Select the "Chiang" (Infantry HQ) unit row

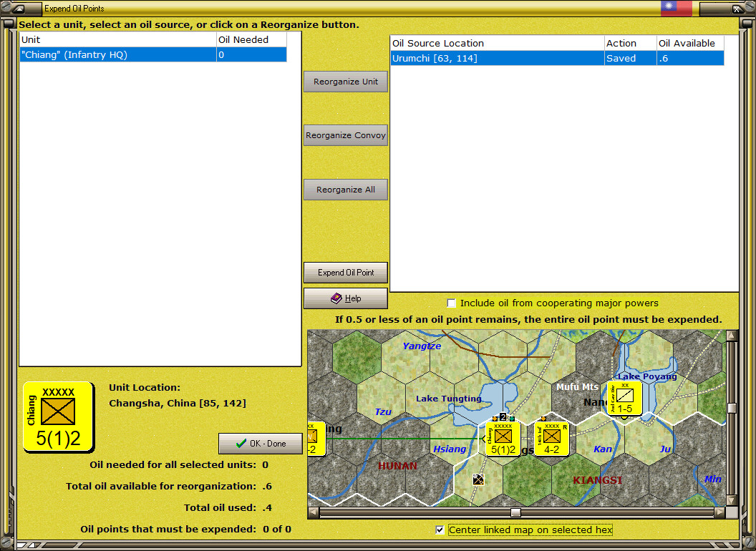[152, 54]
